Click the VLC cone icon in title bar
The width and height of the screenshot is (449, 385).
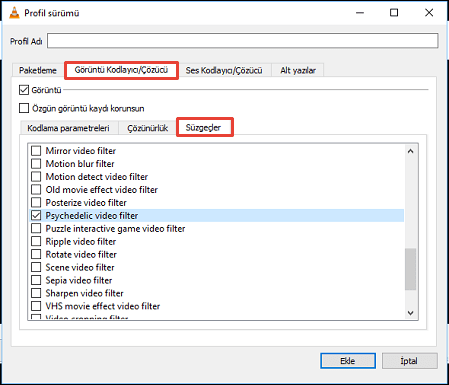(14, 13)
